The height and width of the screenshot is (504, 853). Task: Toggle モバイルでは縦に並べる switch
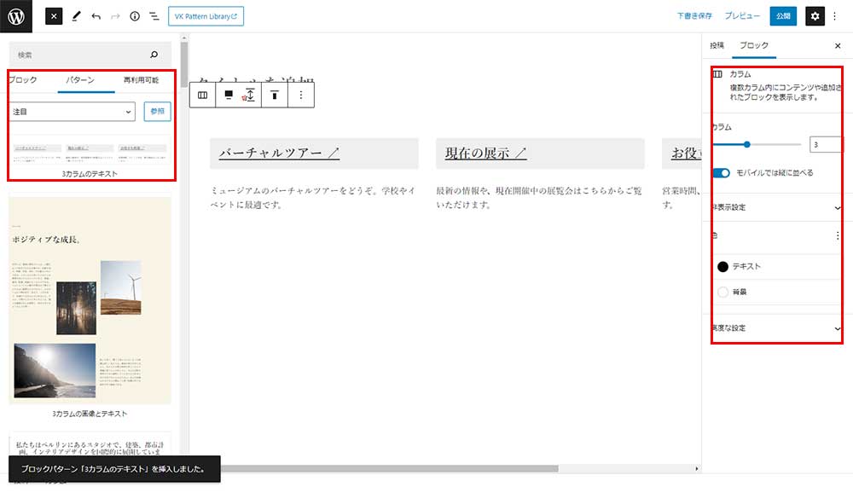click(x=722, y=173)
